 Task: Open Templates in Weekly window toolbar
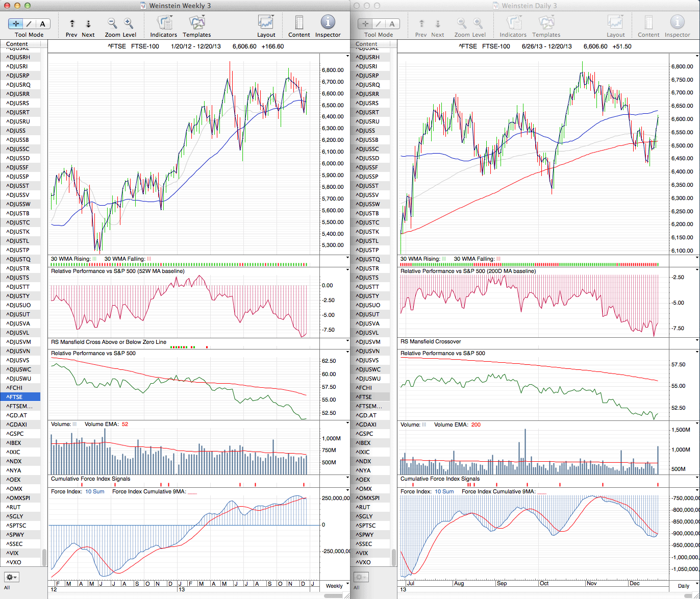click(x=196, y=23)
